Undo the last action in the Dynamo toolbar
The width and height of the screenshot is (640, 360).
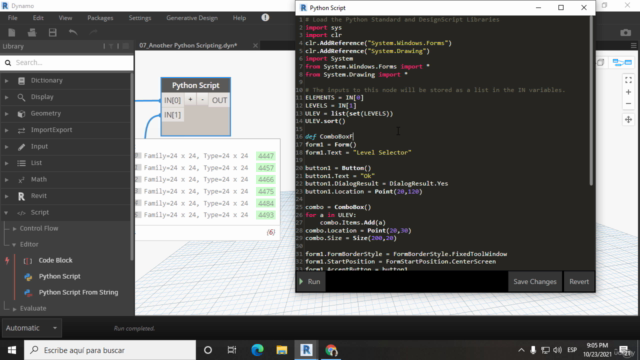(x=73, y=33)
